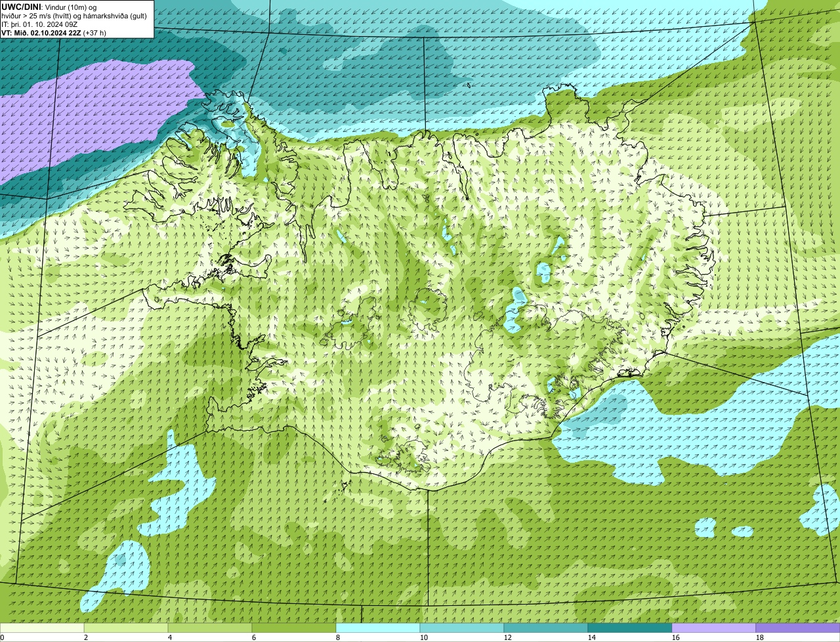
Task: Click the 'UWC/DINI: Vindur (10m) og' title text
Action: coord(49,7)
